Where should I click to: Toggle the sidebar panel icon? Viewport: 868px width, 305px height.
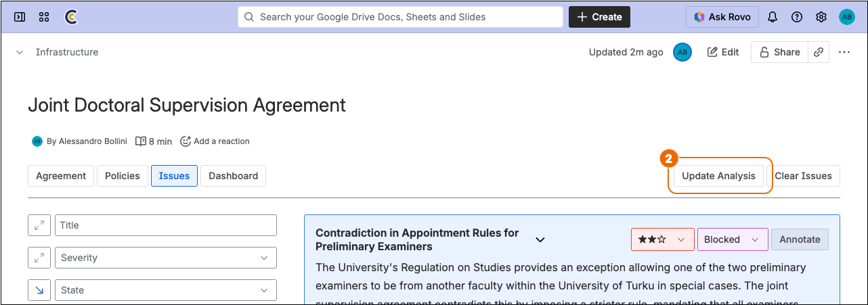pyautogui.click(x=20, y=17)
